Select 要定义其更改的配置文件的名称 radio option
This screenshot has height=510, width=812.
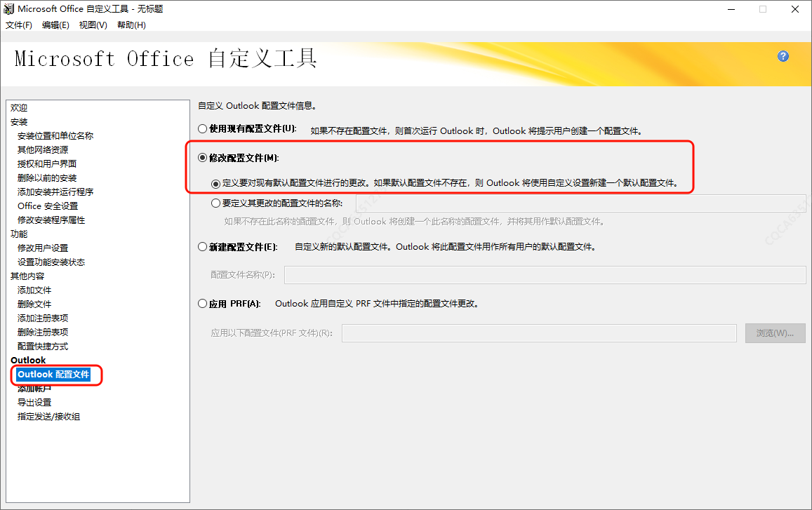[216, 203]
